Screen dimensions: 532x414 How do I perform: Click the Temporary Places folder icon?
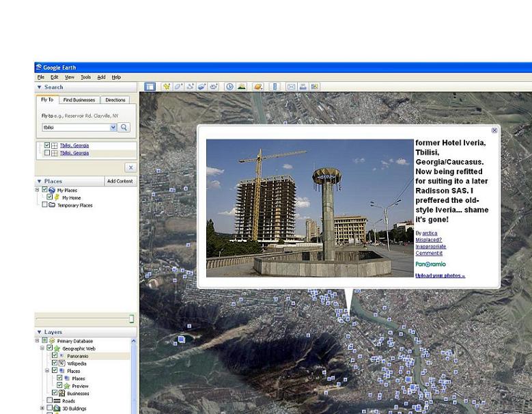52,205
